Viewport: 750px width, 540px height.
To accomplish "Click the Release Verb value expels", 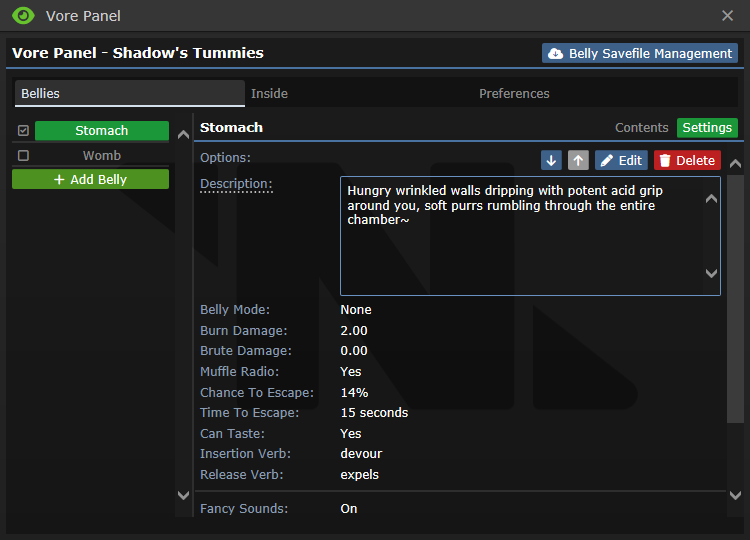I will (360, 475).
